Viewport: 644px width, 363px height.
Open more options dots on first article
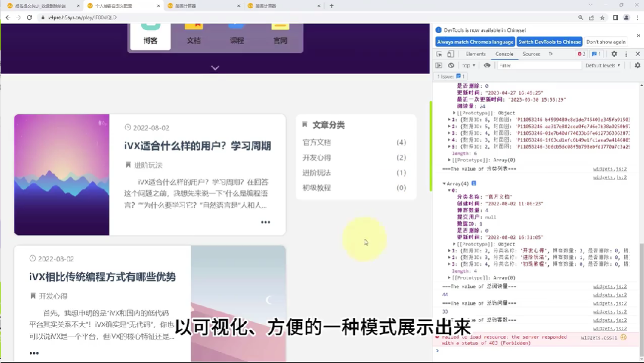(266, 222)
